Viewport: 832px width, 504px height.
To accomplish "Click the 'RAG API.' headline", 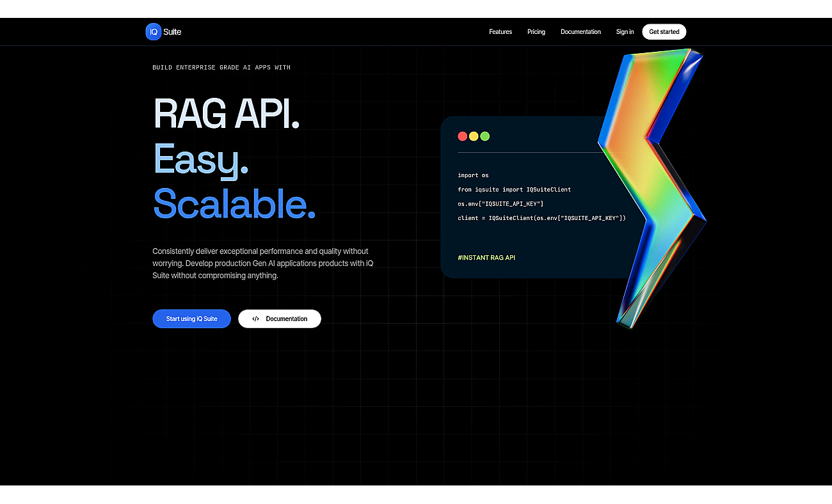I will pos(227,113).
